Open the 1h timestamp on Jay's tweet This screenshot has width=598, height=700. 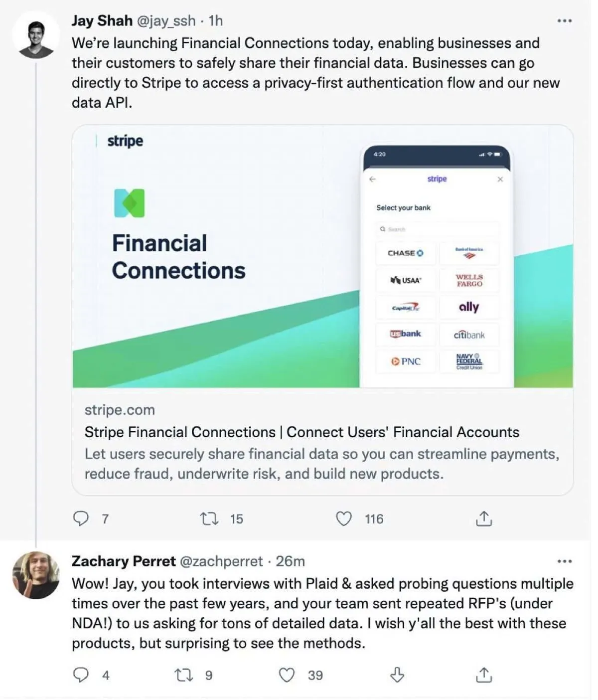(x=216, y=21)
